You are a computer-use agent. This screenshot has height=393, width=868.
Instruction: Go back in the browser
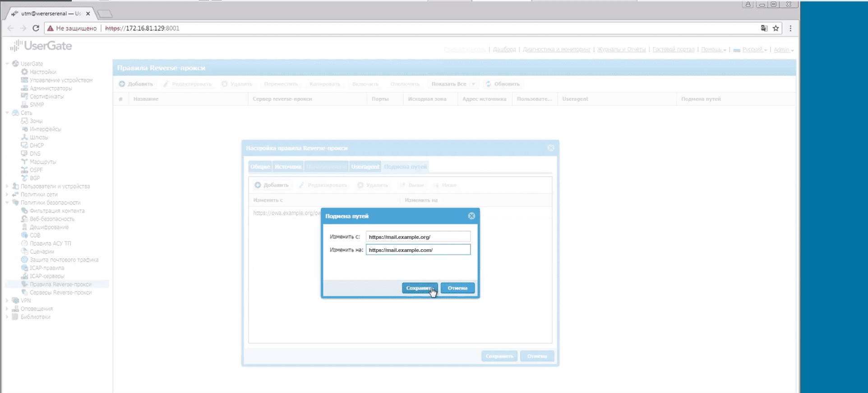(x=10, y=28)
